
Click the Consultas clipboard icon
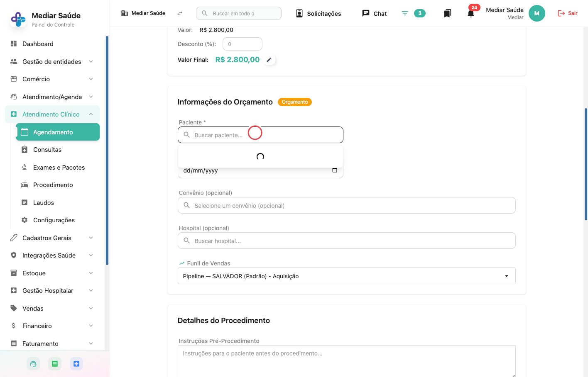click(x=24, y=149)
